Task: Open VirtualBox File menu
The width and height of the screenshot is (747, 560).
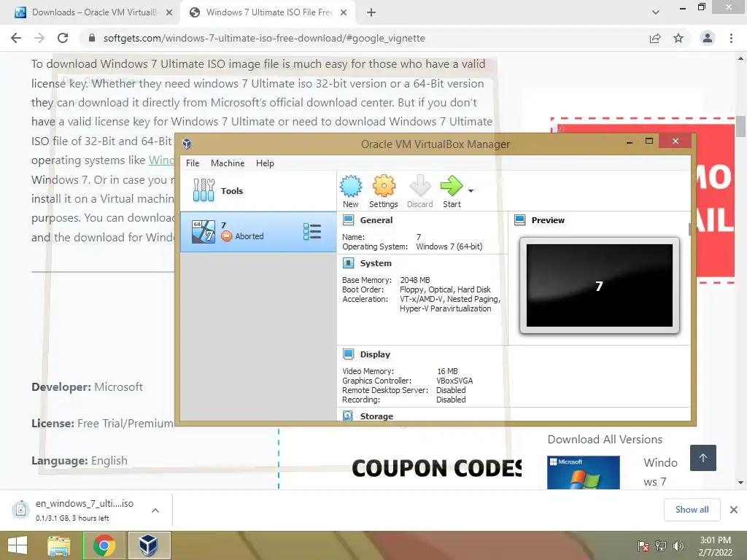Action: coord(193,163)
